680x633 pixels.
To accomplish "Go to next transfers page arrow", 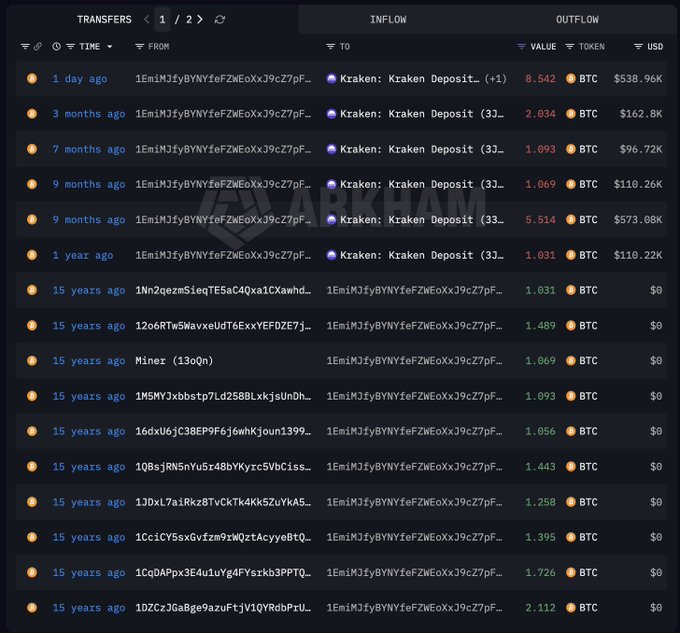I will [199, 19].
